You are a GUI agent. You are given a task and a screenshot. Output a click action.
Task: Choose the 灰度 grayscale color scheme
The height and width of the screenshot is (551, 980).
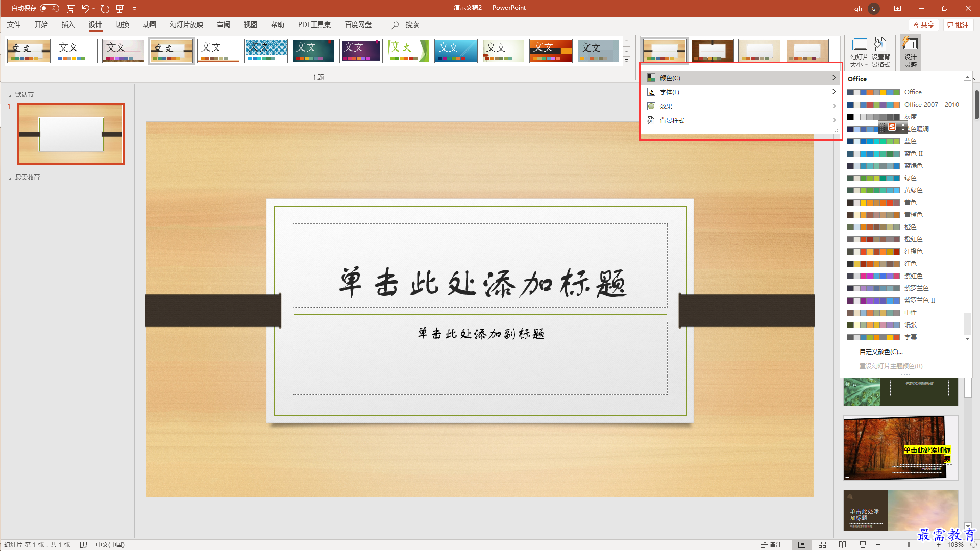[902, 117]
